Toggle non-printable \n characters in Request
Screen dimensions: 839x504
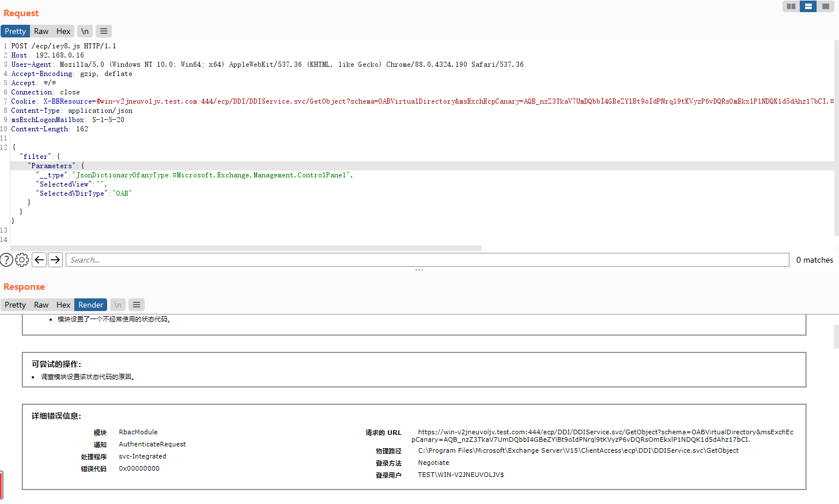(85, 31)
